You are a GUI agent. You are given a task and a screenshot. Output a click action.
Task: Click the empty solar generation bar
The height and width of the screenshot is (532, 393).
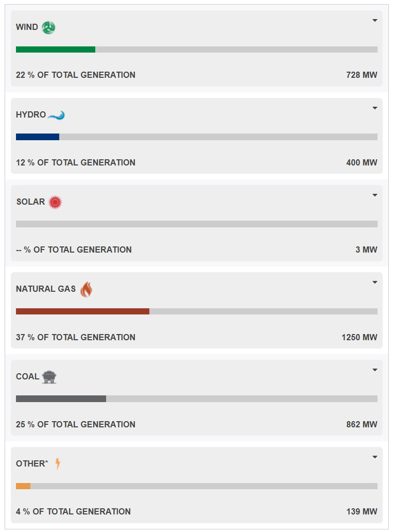click(197, 224)
